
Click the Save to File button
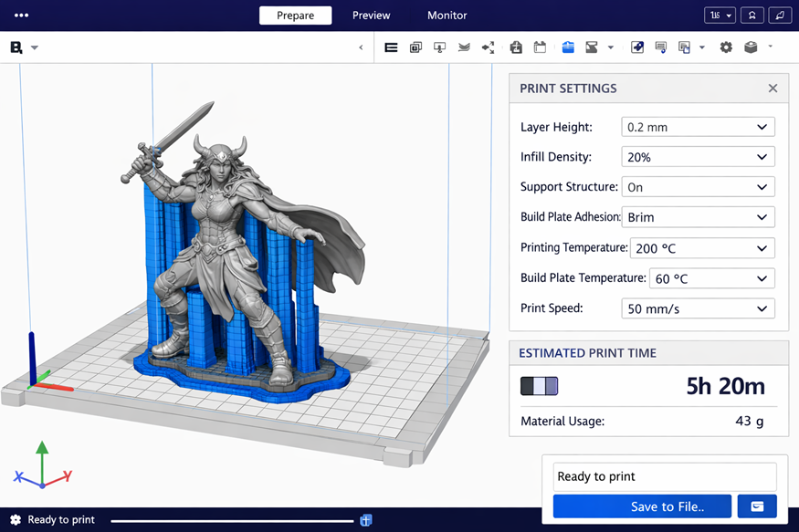[x=642, y=506]
